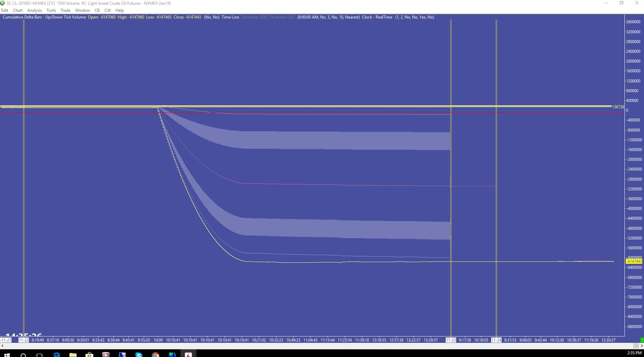Click the Cumulative Delta Bars study label
Image resolution: width=644 pixels, height=357 pixels.
[x=44, y=17]
